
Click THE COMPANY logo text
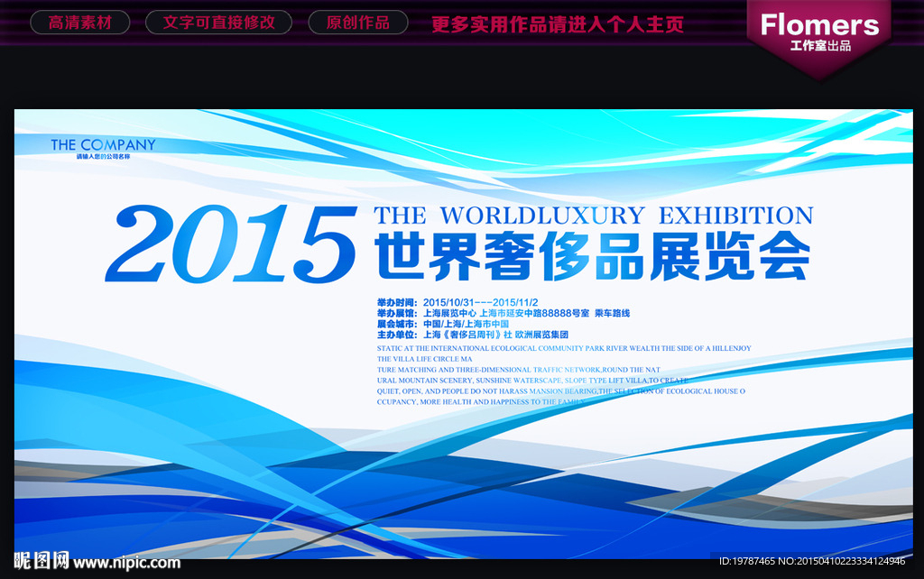(103, 144)
